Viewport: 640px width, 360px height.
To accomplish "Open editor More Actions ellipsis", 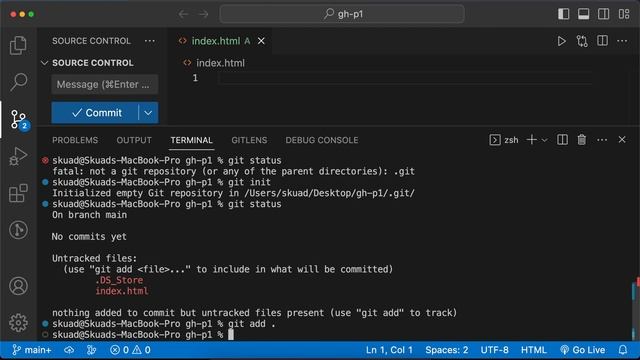I will pos(622,41).
